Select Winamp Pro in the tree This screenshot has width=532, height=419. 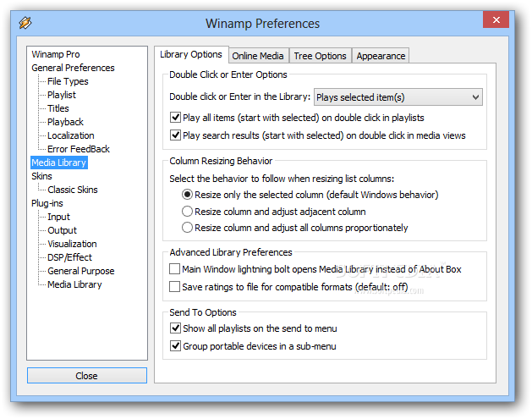[56, 54]
